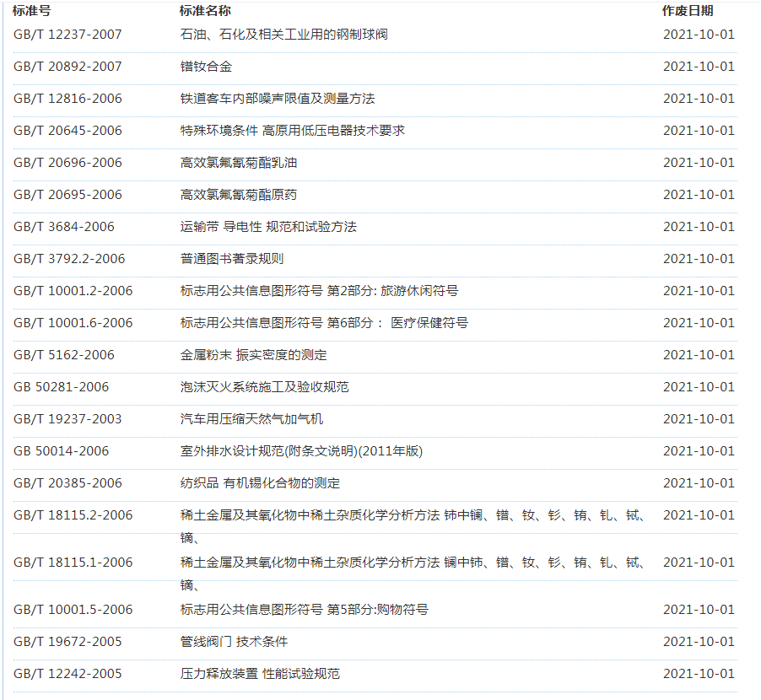Select 室外排水设计规范 (2011年版) title

pyautogui.click(x=301, y=451)
